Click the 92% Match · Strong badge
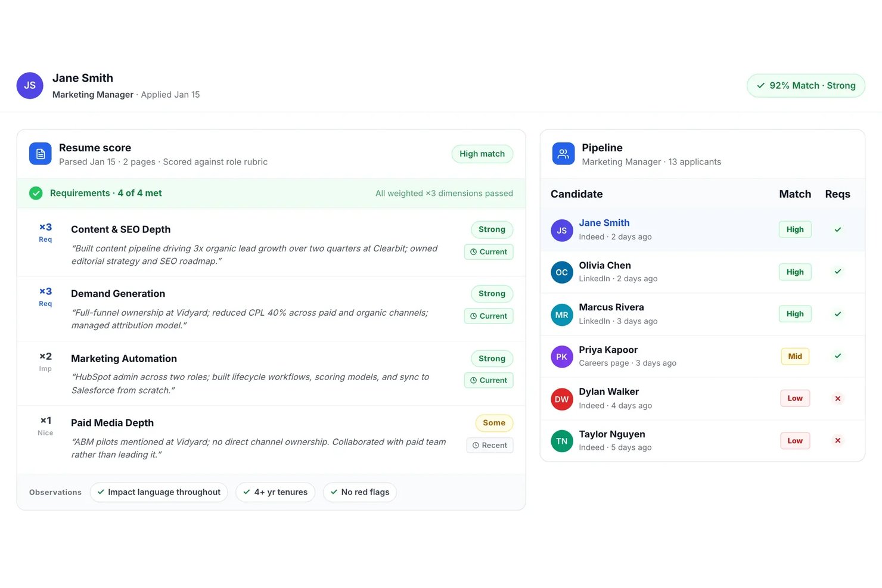 (x=806, y=86)
